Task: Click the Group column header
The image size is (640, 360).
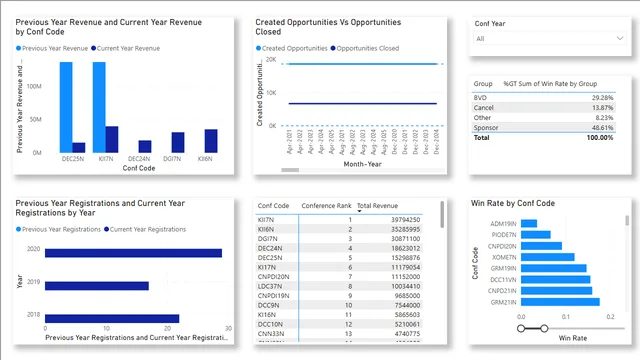Action: [483, 84]
